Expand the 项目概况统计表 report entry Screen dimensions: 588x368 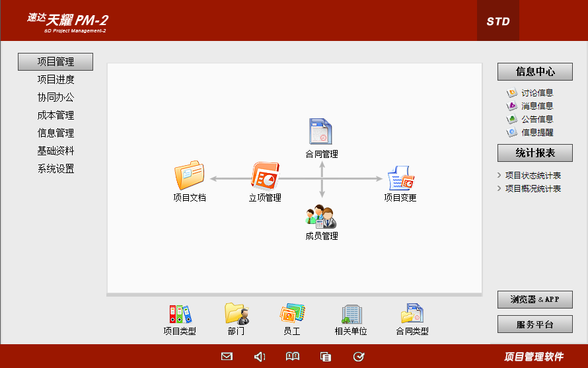point(533,189)
